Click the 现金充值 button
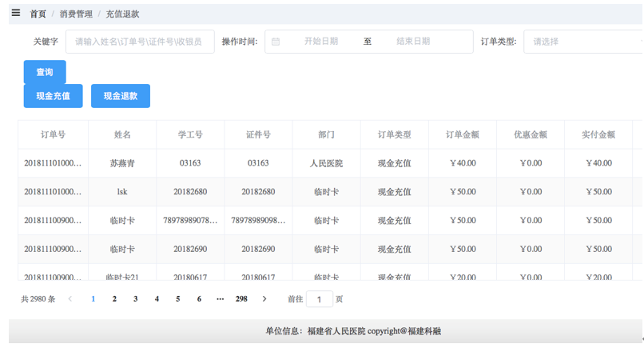 (x=53, y=96)
